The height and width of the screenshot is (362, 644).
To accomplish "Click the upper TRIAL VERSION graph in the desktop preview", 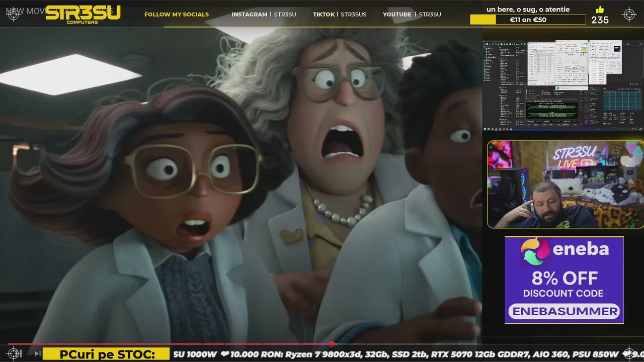I will point(552,107).
